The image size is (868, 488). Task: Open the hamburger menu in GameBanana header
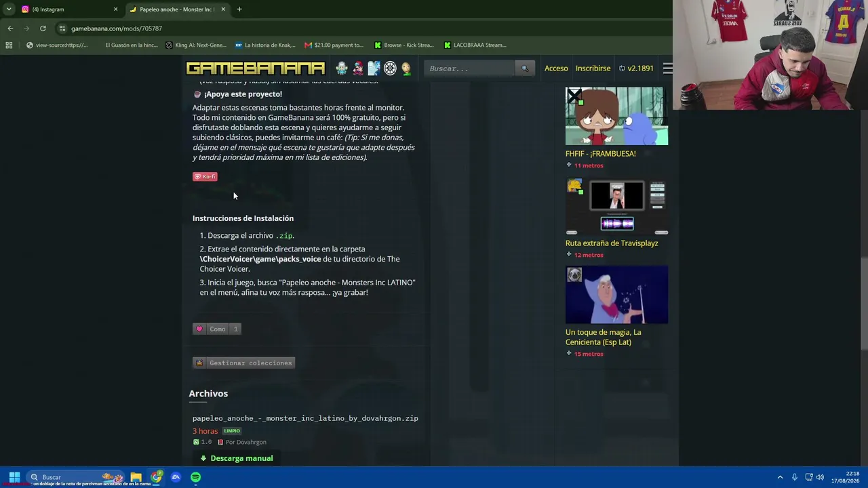point(667,68)
